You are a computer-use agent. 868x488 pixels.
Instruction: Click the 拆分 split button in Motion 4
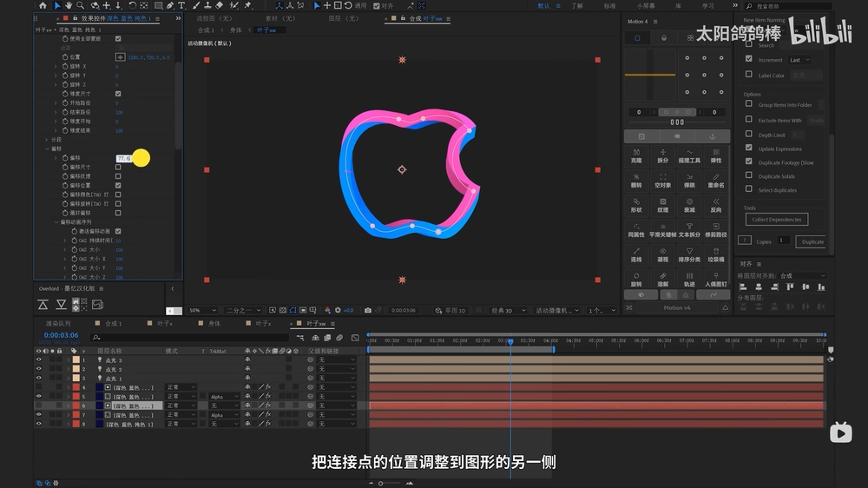click(x=662, y=155)
